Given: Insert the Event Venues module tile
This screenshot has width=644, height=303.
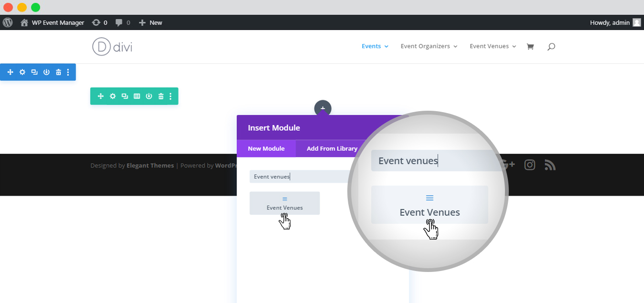Looking at the screenshot, I should coord(285,203).
